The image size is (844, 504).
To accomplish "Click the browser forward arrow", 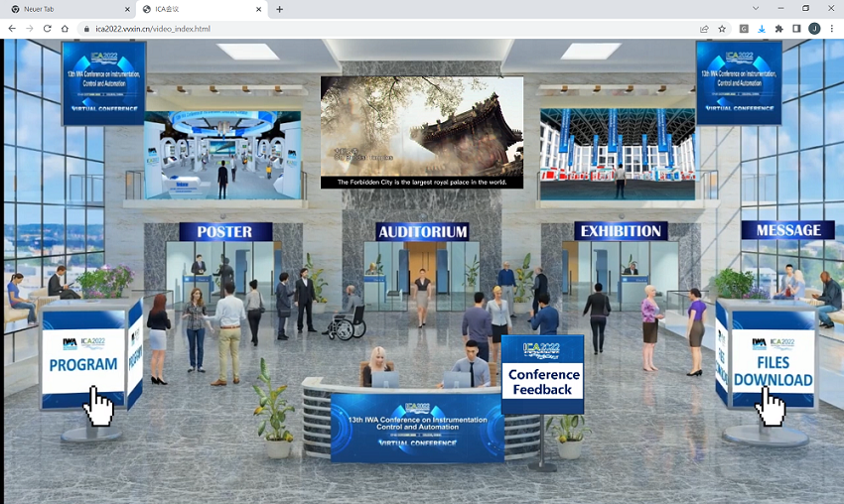I will point(30,29).
